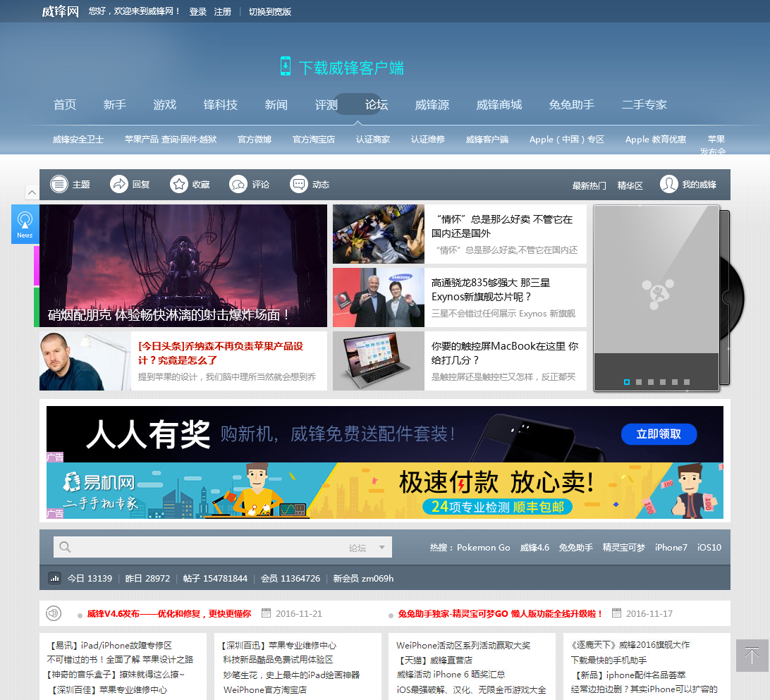
Task: Select the third carousel dot indicator
Action: (651, 382)
